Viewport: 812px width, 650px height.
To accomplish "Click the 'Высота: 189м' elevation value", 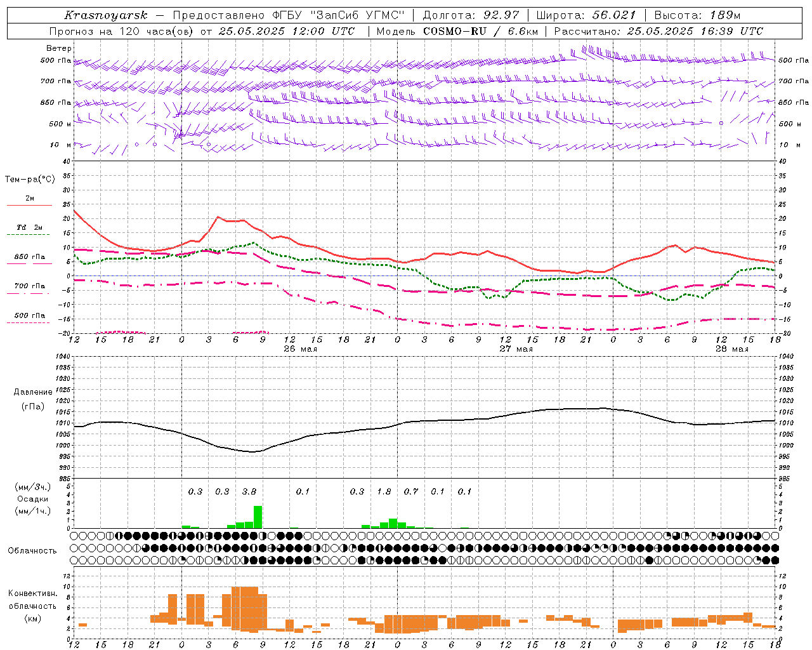I will click(697, 15).
